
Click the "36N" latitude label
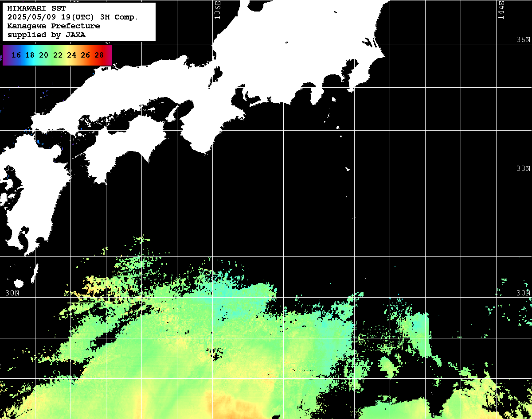click(523, 40)
